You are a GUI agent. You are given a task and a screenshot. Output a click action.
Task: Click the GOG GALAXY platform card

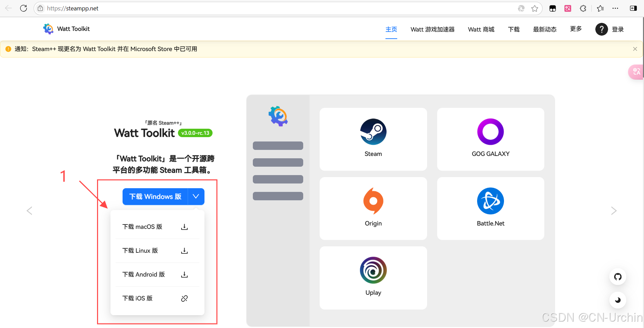pos(491,139)
